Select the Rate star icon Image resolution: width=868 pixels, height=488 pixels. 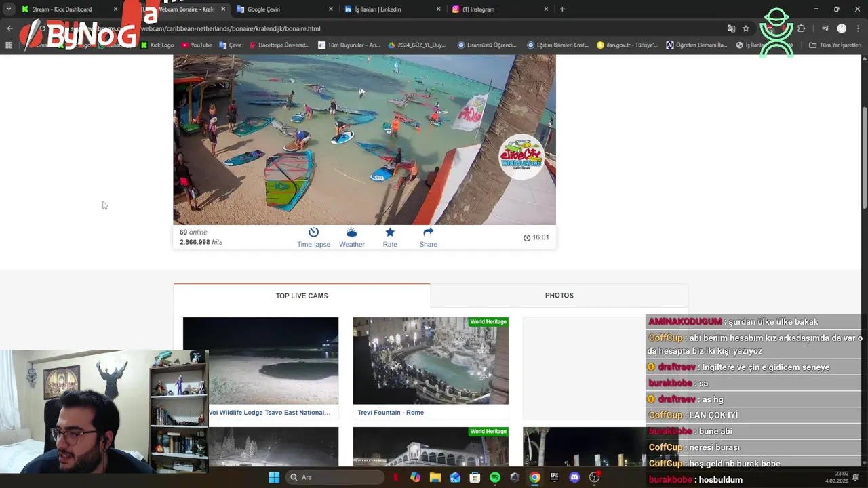pyautogui.click(x=390, y=232)
